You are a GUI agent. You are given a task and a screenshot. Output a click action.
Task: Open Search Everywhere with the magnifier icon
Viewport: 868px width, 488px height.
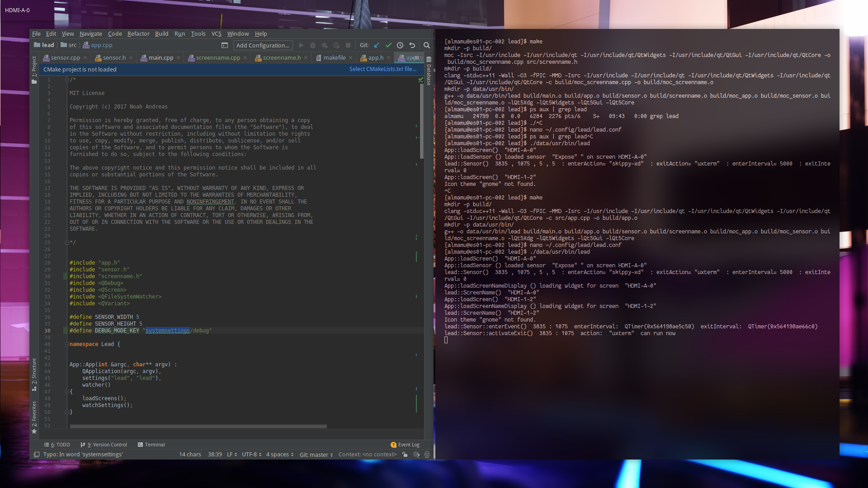pyautogui.click(x=426, y=45)
